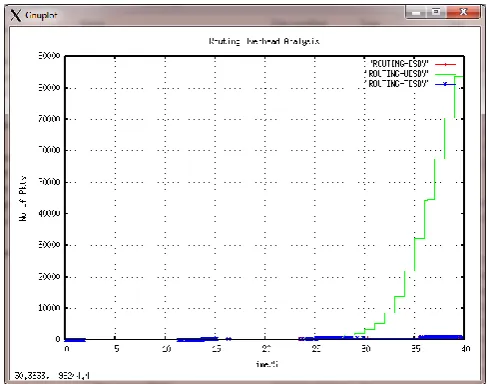Click the x-axis tick label 15
The height and width of the screenshot is (384, 487).
pos(216,349)
